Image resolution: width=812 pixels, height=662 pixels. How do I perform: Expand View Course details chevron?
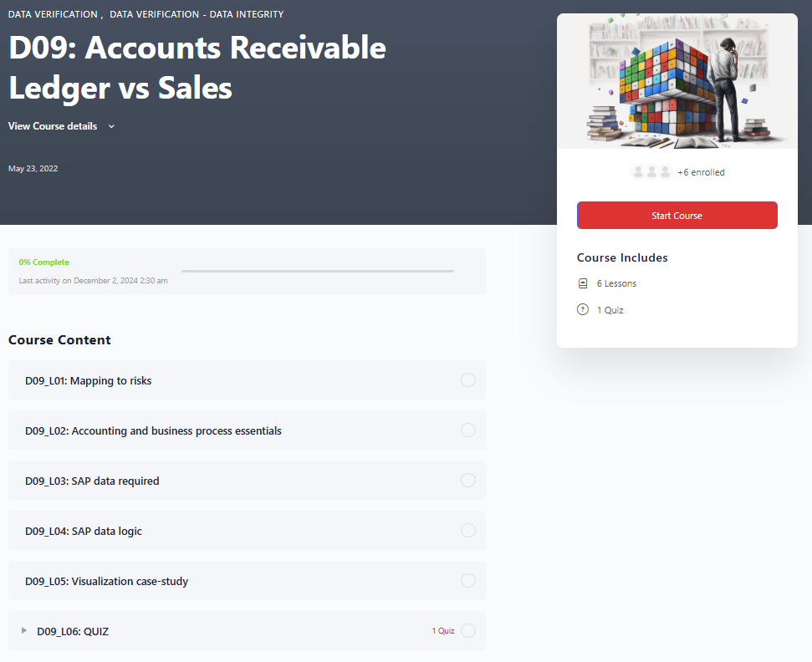[111, 126]
